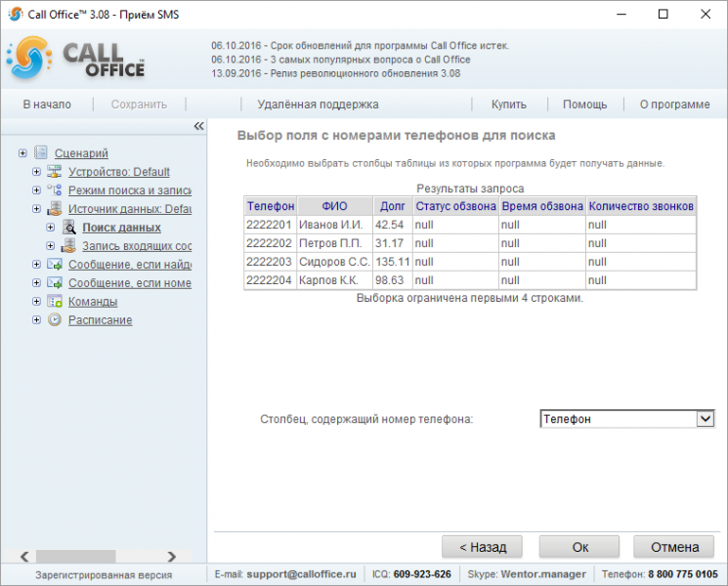Maximize the Call Office window
728x586 pixels.
point(663,14)
